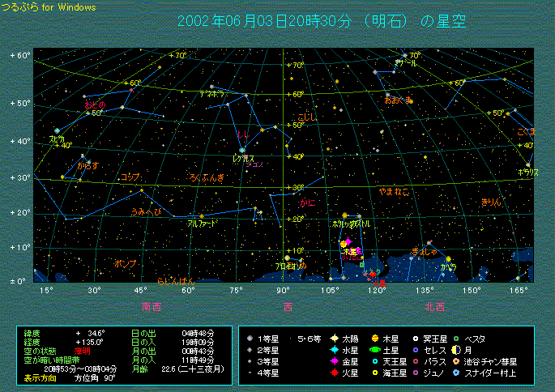The image size is (555, 392).
Task: Click the West (西) direction label
Action: [x=288, y=306]
